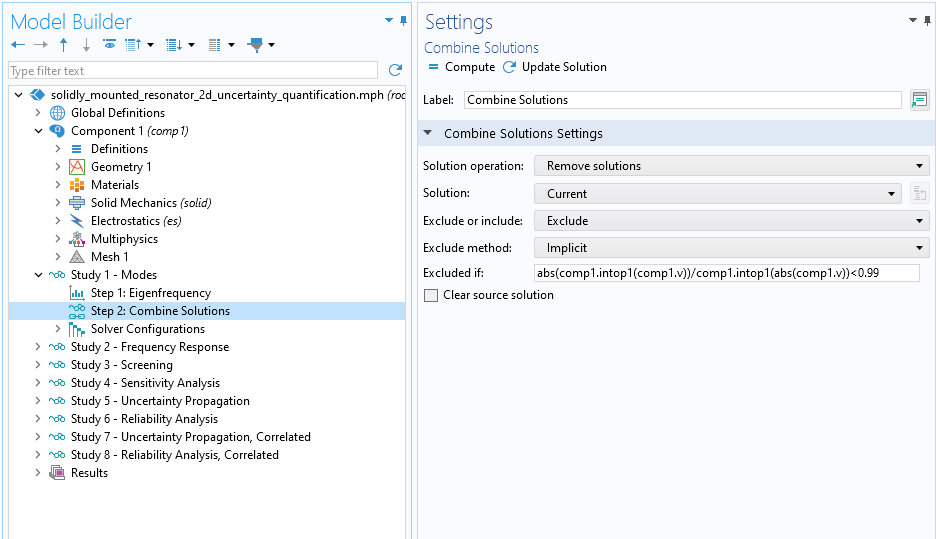Image resolution: width=936 pixels, height=539 pixels.
Task: Expand Study 2 - Frequency Response node
Action: tap(38, 347)
